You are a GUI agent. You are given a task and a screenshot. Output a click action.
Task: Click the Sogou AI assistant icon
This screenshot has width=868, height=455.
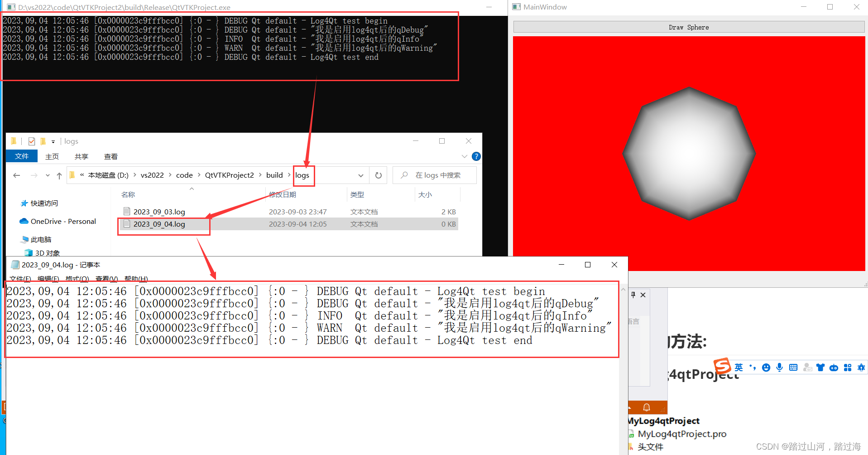tap(861, 368)
